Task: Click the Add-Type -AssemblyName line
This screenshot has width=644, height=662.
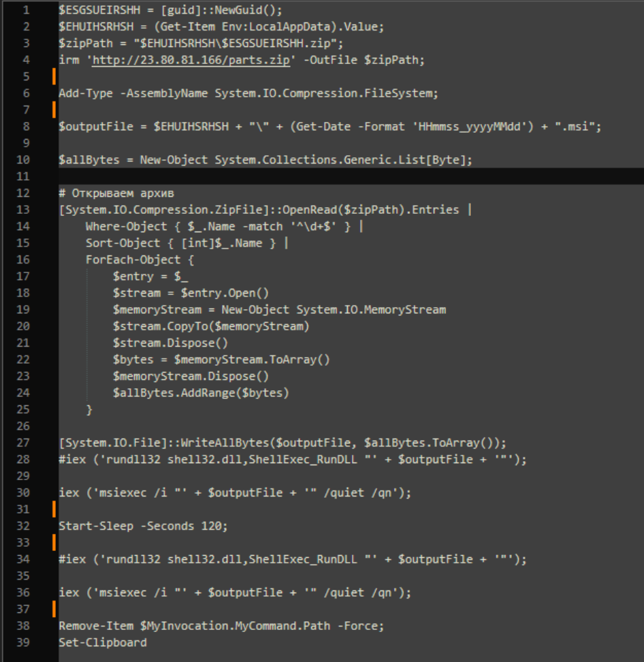Action: 248,93
